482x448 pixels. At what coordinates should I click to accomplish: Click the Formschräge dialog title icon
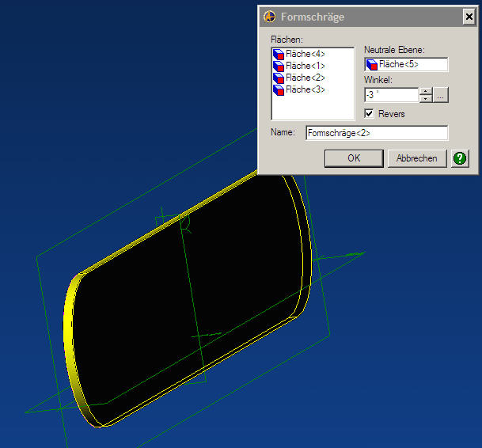(x=270, y=17)
